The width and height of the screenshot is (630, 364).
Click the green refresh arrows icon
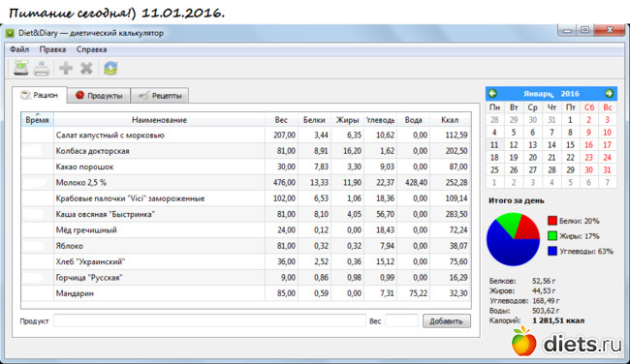tap(110, 68)
